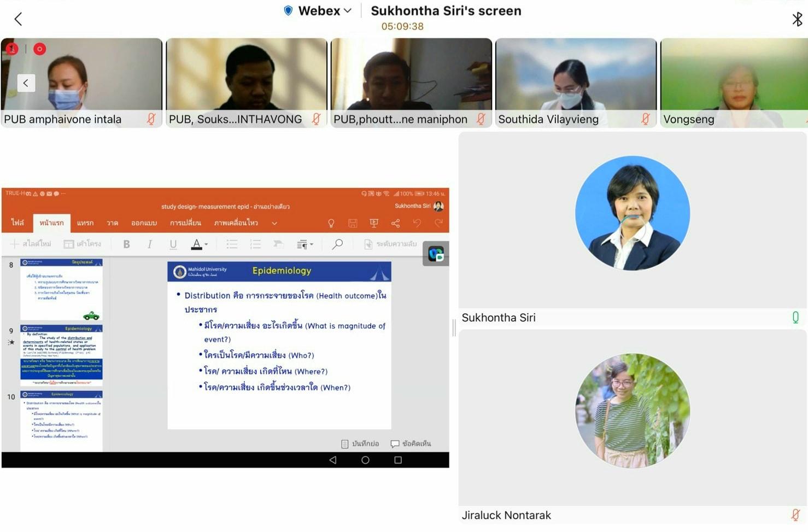Open the การเปลี่ยน (Transitions) tab
This screenshot has width=808, height=532.
[x=185, y=223]
